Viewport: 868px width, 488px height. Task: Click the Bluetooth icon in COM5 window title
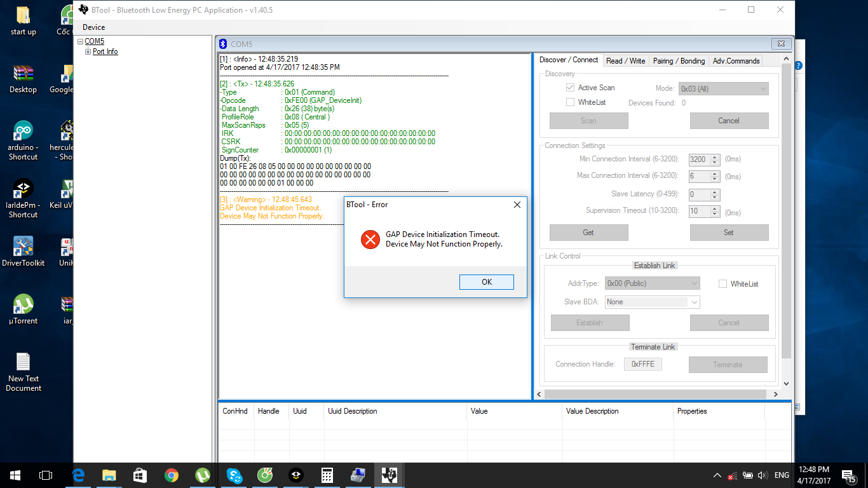223,44
